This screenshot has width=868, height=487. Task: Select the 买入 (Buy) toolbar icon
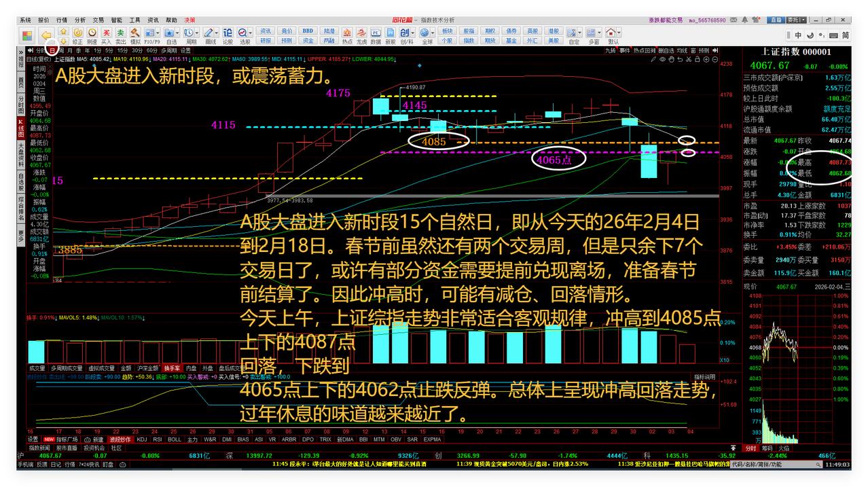105,32
